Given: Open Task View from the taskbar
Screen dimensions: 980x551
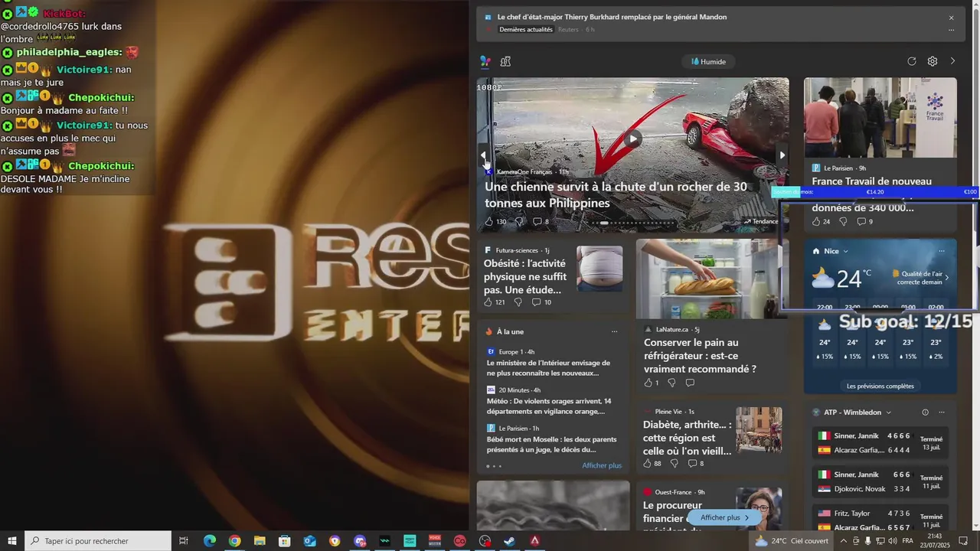Looking at the screenshot, I should (x=184, y=541).
